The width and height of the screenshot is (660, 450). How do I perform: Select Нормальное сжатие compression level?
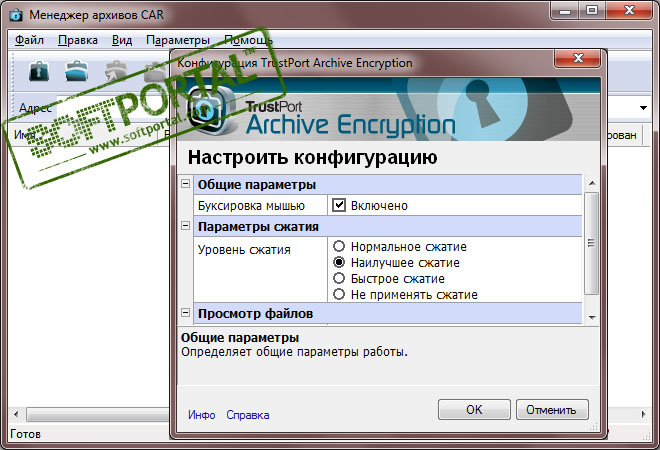coord(339,246)
